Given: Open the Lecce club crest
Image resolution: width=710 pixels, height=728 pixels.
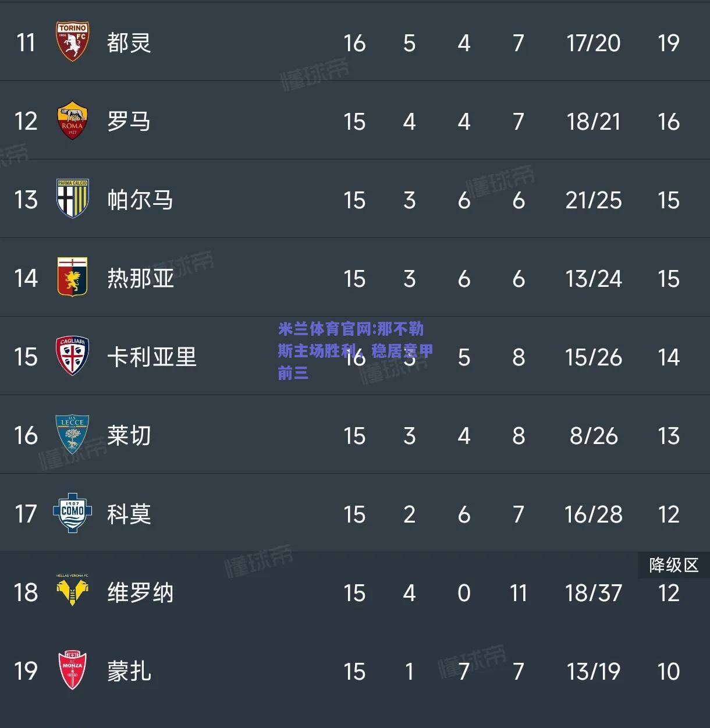Looking at the screenshot, I should coord(72,434).
